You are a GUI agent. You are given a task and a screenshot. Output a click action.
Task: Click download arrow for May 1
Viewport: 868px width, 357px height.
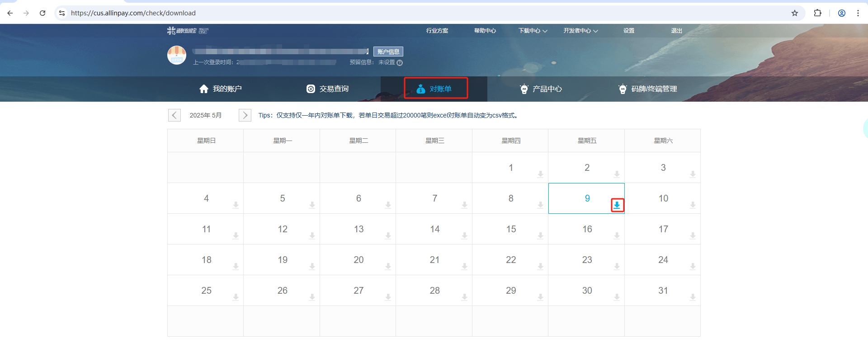[540, 174]
